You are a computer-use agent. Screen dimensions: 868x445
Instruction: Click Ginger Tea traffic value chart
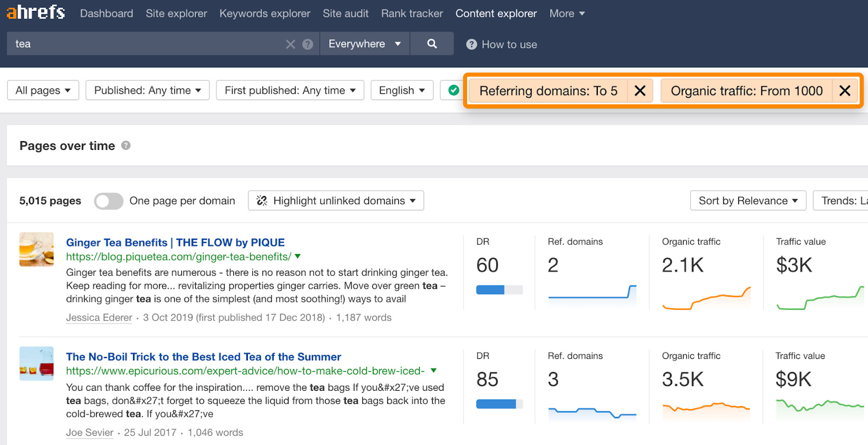pos(820,297)
